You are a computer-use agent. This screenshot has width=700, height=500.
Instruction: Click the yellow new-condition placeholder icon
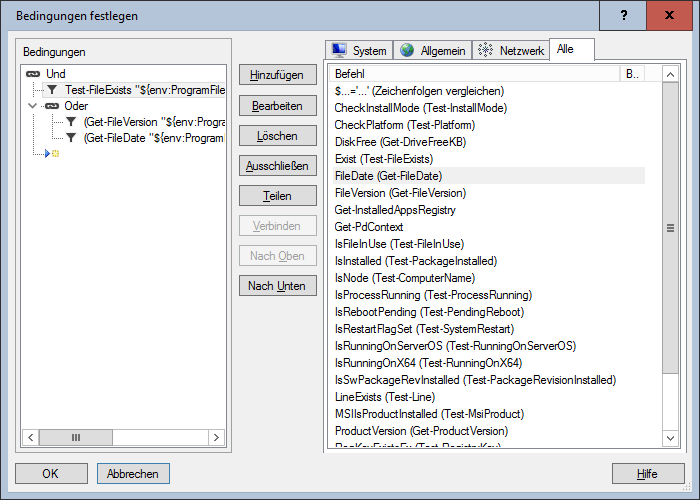pos(55,154)
